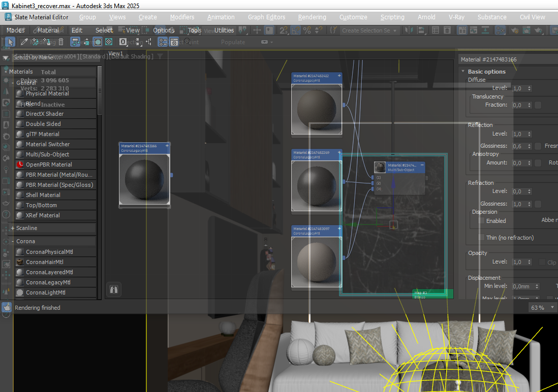The image size is (558, 392).
Task: Select Physical Material entry
Action: click(x=55, y=93)
